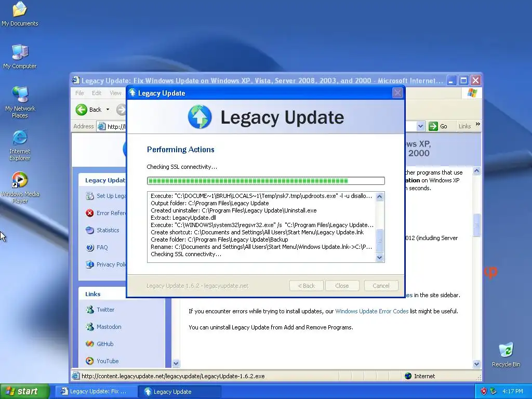Click the YouTube sidebar icon
The width and height of the screenshot is (532, 399).
[89, 361]
